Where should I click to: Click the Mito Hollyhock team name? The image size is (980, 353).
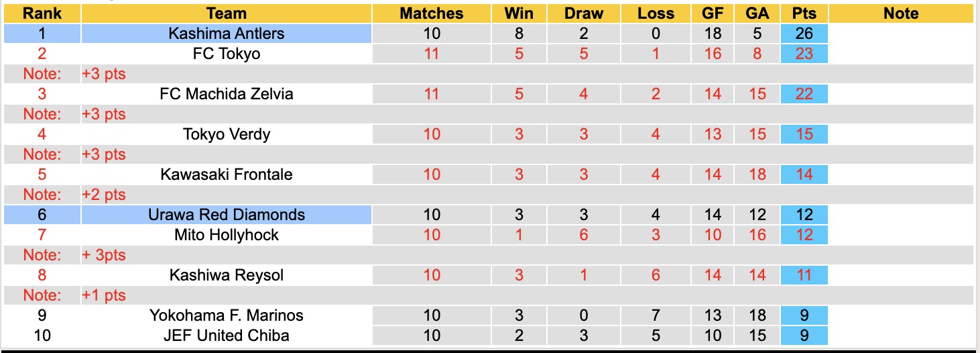(227, 235)
